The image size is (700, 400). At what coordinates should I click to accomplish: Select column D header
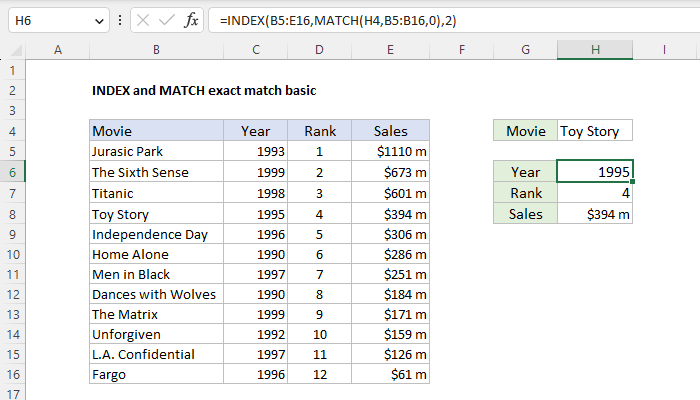(x=319, y=50)
